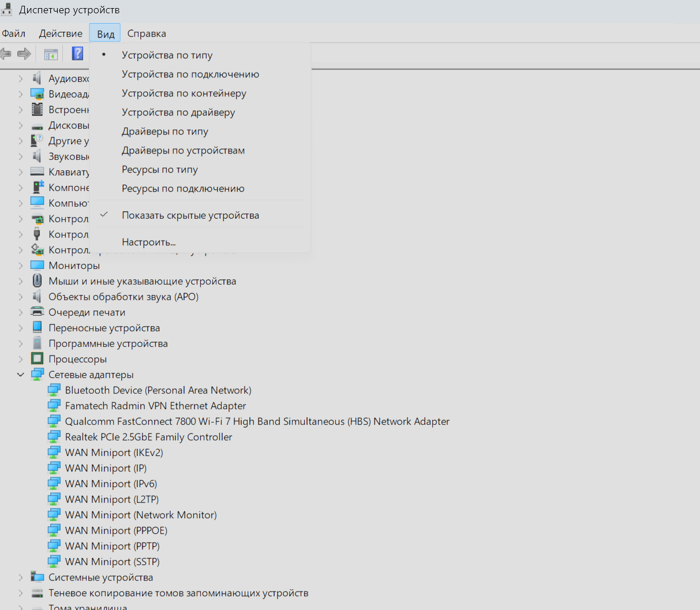The height and width of the screenshot is (610, 700).
Task: Collapse the Сетевые адаптеры branch
Action: (21, 375)
